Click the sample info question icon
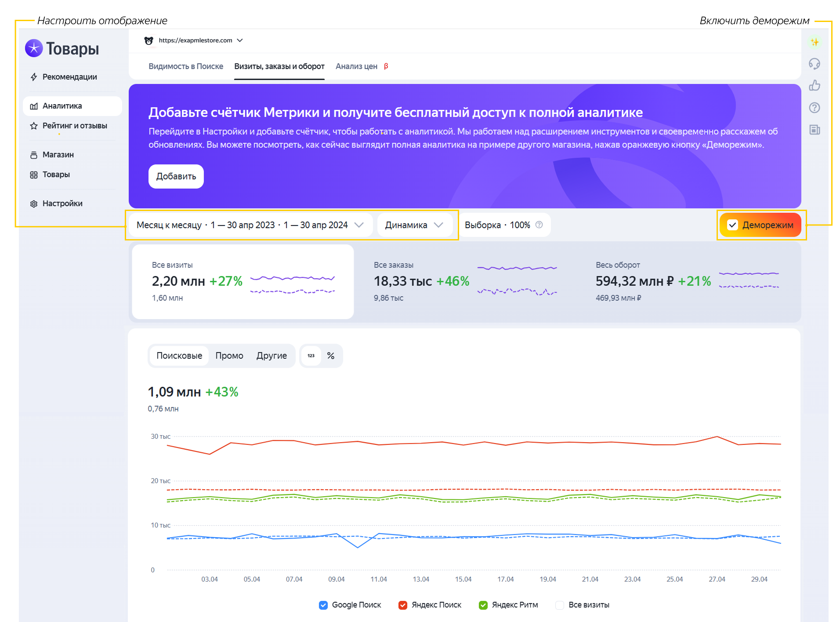The image size is (840, 622). [x=539, y=225]
